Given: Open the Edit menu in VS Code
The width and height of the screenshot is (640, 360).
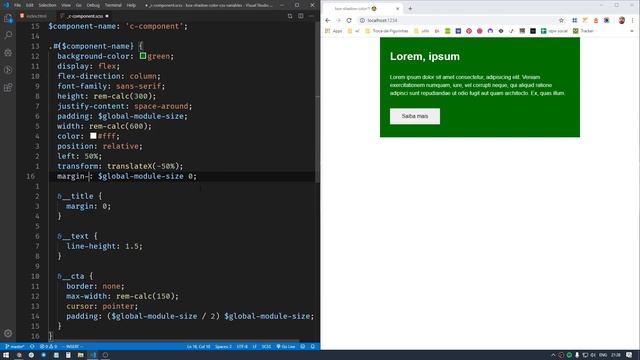Looking at the screenshot, I should 30,5.
